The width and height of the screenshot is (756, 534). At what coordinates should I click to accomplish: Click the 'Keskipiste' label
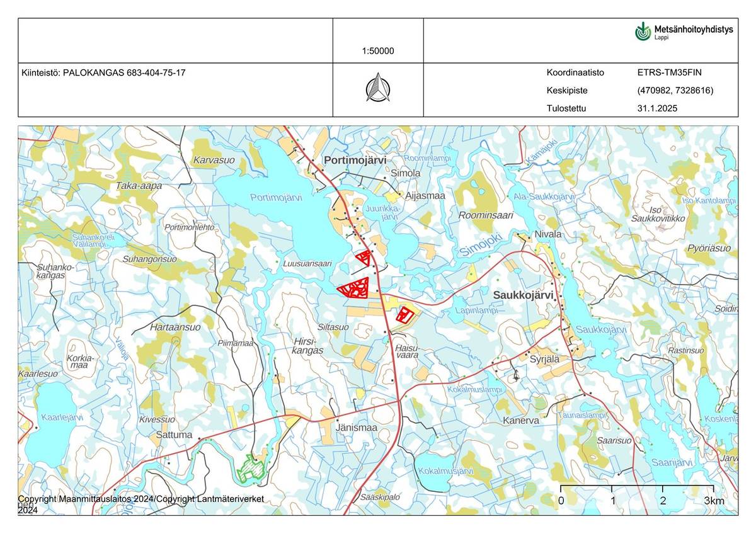(567, 90)
